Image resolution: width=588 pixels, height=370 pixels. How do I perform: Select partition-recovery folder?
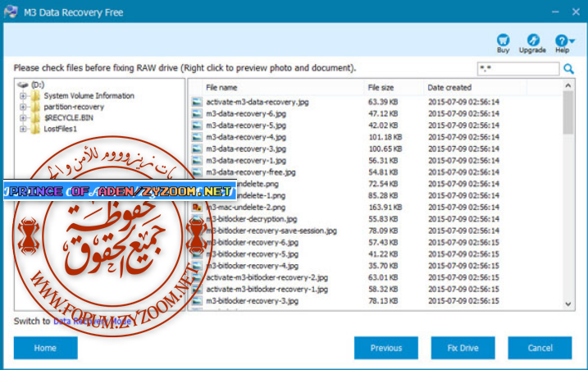click(x=74, y=107)
